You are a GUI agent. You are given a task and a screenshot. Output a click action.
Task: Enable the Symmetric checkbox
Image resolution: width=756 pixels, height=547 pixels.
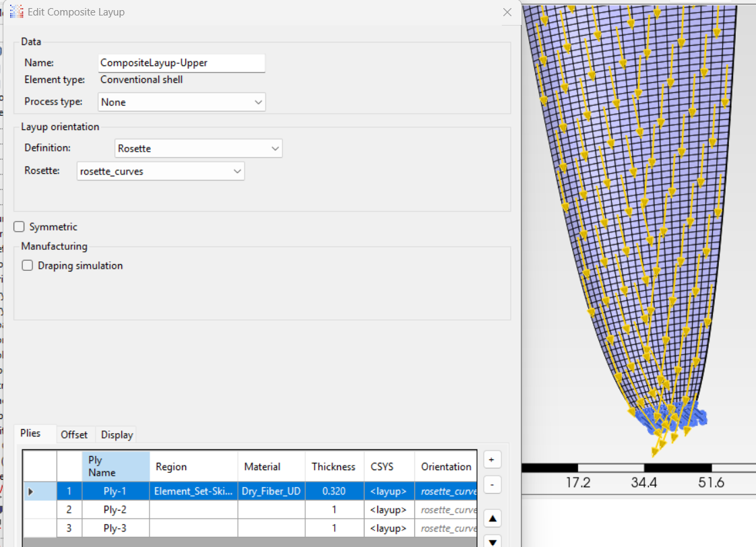coord(19,226)
